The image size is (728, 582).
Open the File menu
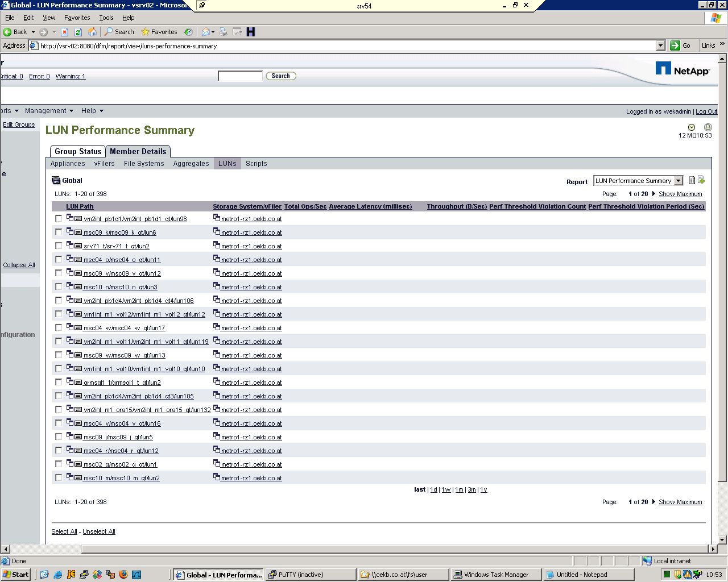(10, 18)
